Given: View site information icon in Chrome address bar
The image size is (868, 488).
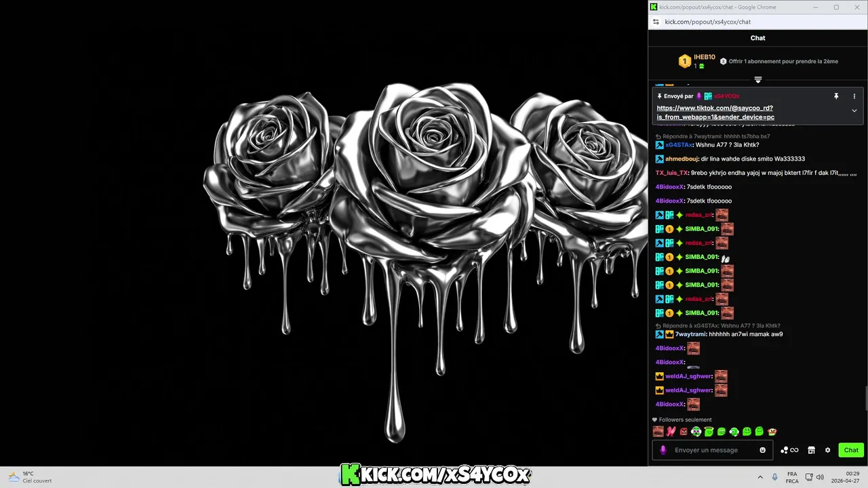Looking at the screenshot, I should click(x=656, y=22).
